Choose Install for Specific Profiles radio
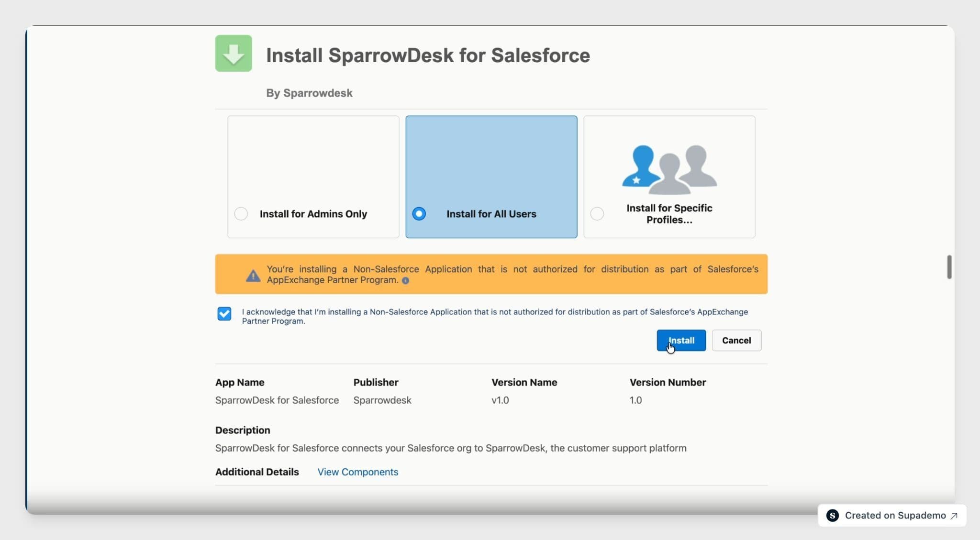Screen dimensions: 980x540 (597, 214)
